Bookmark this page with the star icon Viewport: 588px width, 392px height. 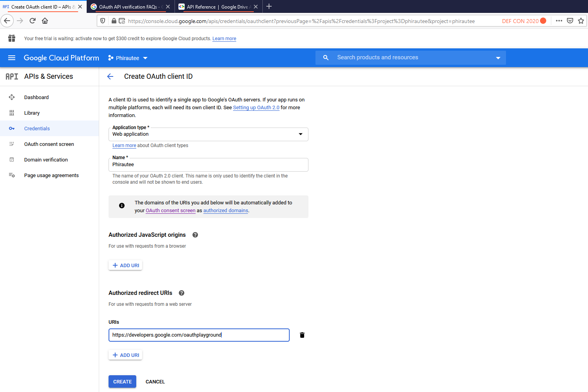pyautogui.click(x=581, y=21)
